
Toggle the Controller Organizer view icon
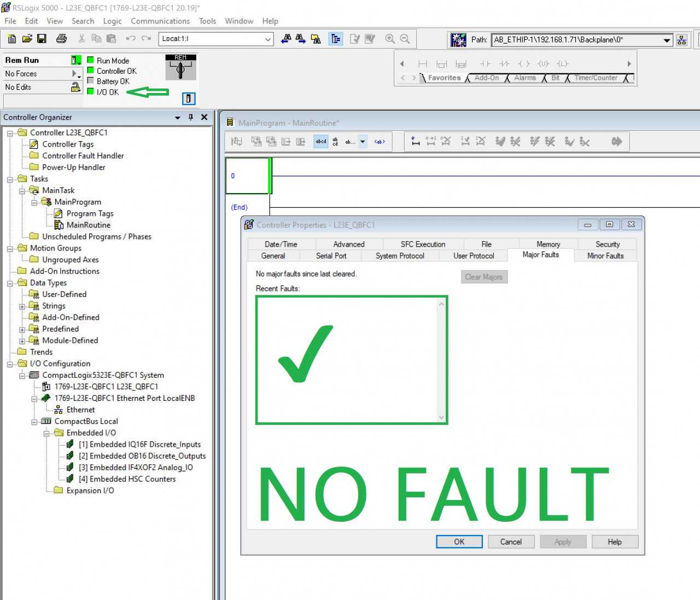pos(335,39)
